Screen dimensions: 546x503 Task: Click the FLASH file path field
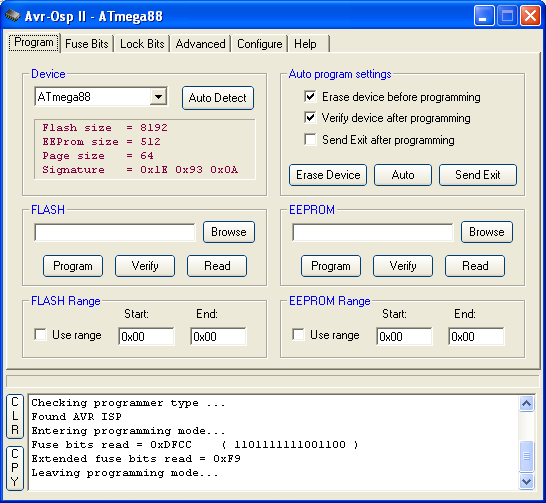pyautogui.click(x=115, y=232)
